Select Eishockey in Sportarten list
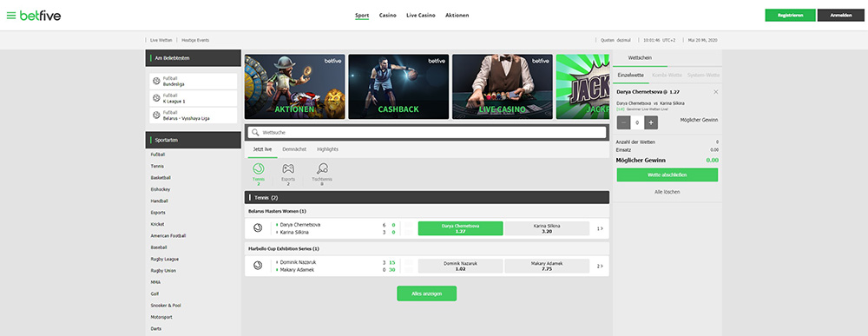Screen dimensions: 868x336 pos(160,190)
